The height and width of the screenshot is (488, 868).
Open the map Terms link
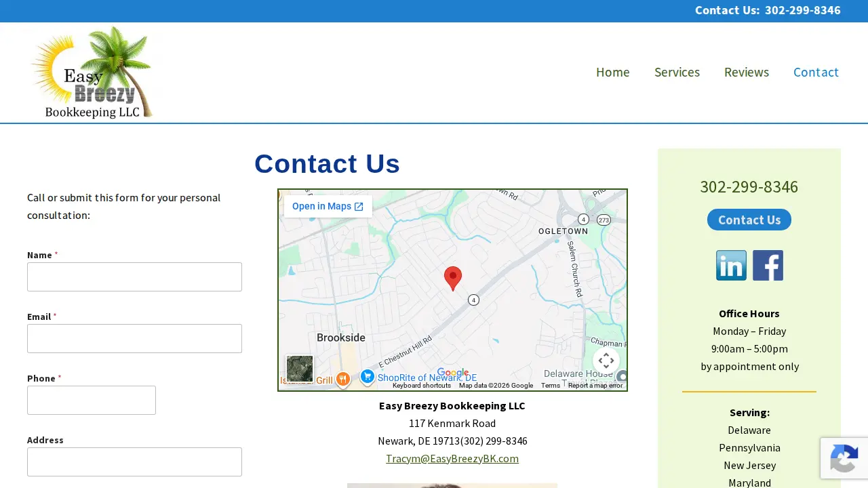coord(551,386)
